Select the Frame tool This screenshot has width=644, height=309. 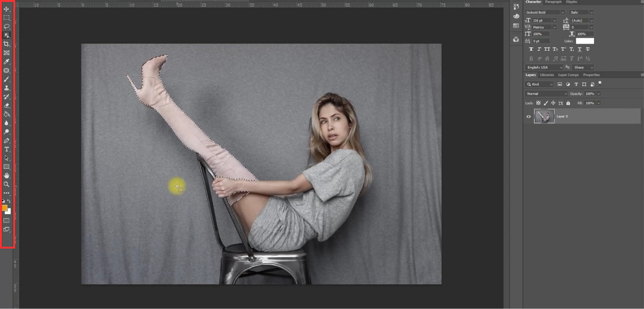point(7,53)
